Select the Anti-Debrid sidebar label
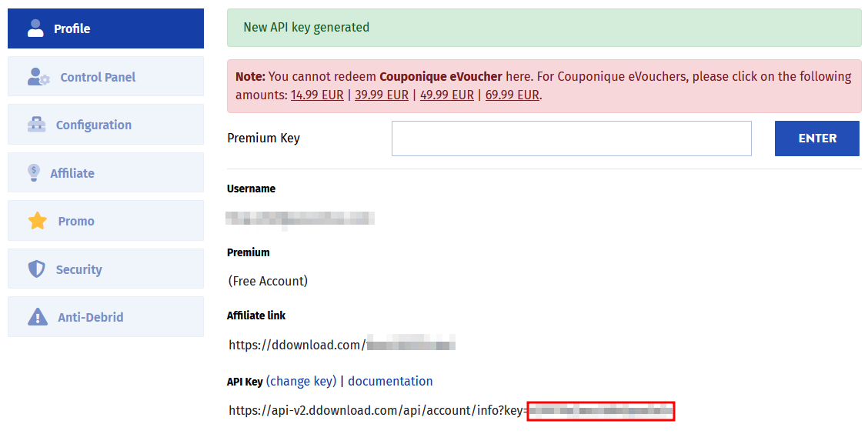The height and width of the screenshot is (434, 868). click(x=91, y=317)
